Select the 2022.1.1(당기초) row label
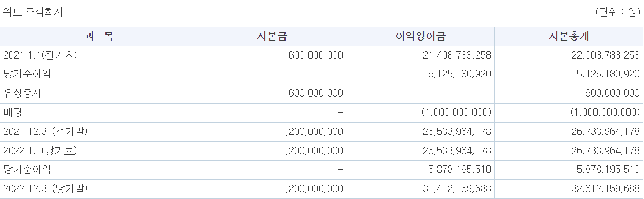 [x=40, y=151]
